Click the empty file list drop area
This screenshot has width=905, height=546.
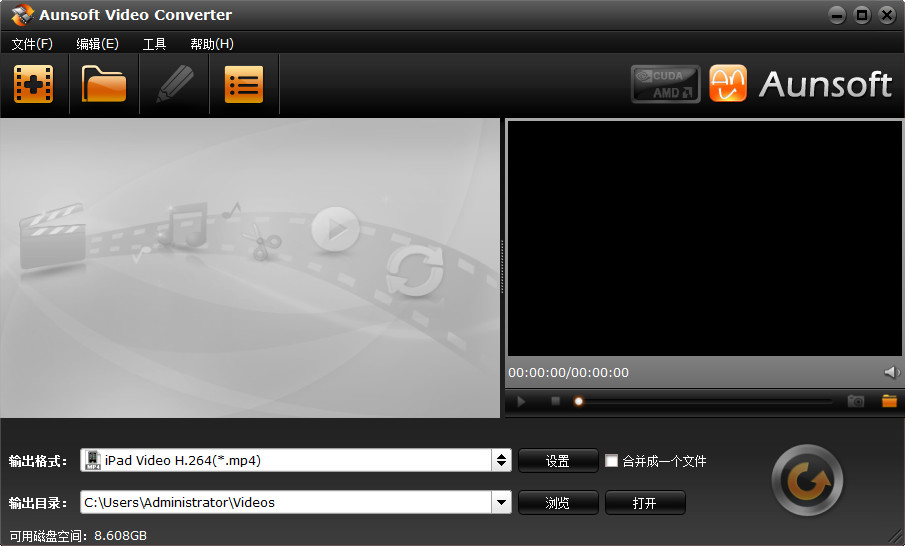pyautogui.click(x=250, y=268)
